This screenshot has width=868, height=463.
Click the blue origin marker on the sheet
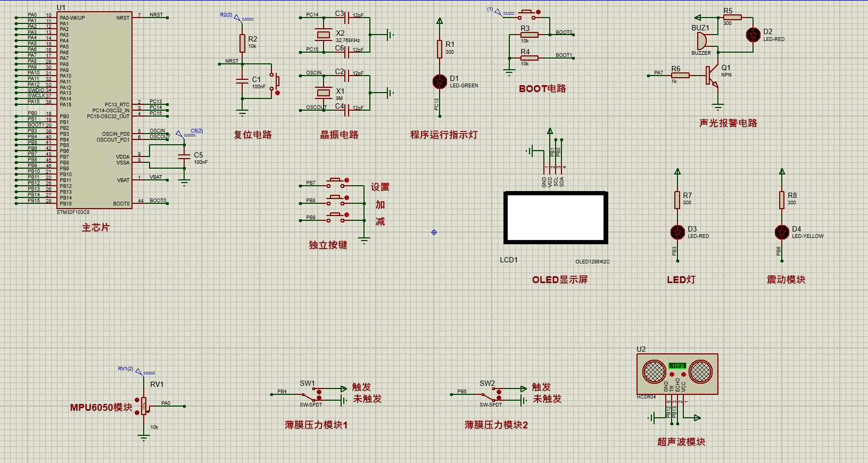(x=434, y=232)
